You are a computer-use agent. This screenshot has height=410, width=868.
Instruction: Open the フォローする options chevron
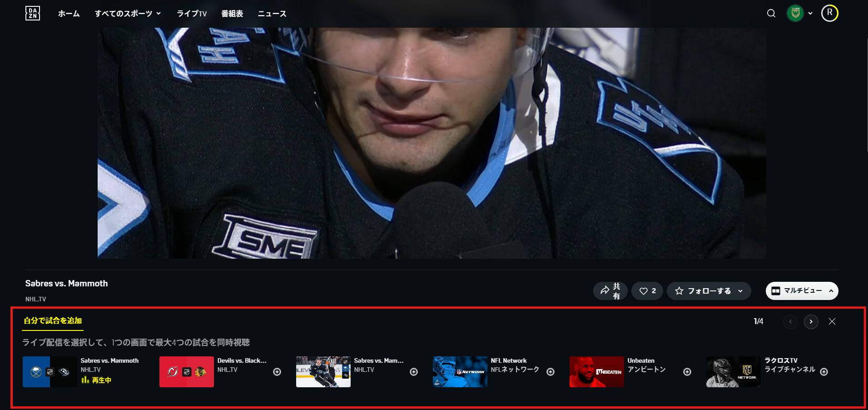pyautogui.click(x=741, y=291)
